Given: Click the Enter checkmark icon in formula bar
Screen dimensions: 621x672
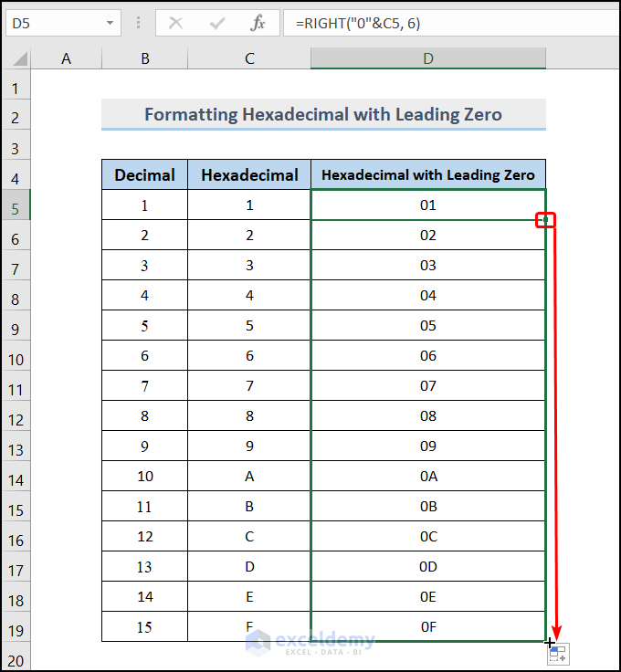Looking at the screenshot, I should point(217,23).
